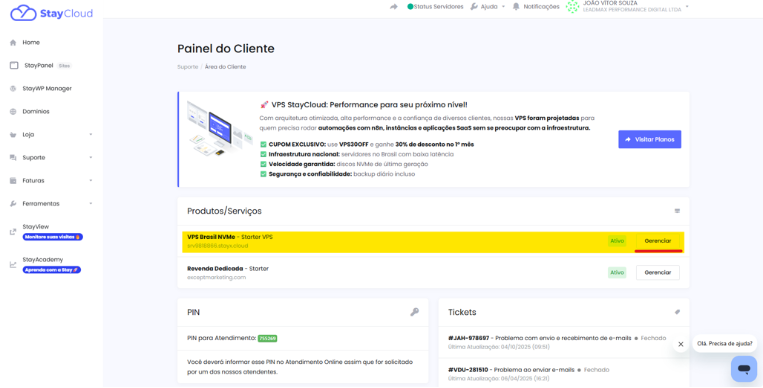
Task: Toggle the Faturas dropdown arrow
Action: (x=91, y=181)
